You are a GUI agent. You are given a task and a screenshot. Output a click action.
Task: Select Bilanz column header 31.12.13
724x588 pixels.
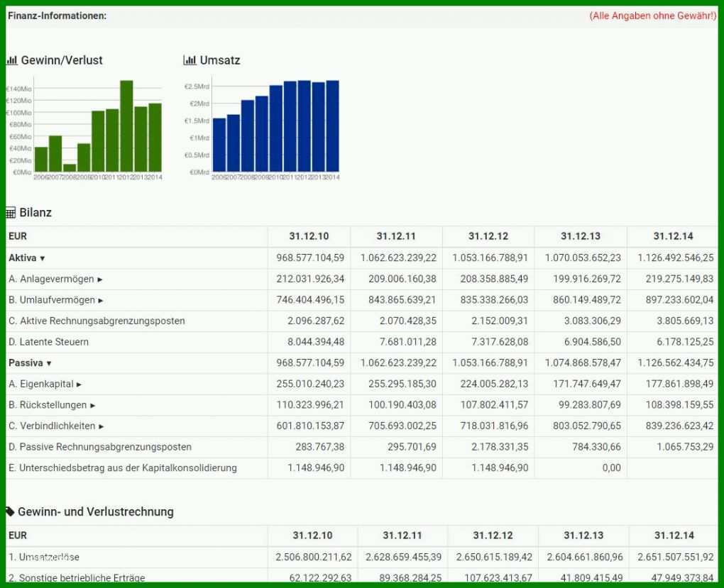pos(581,236)
